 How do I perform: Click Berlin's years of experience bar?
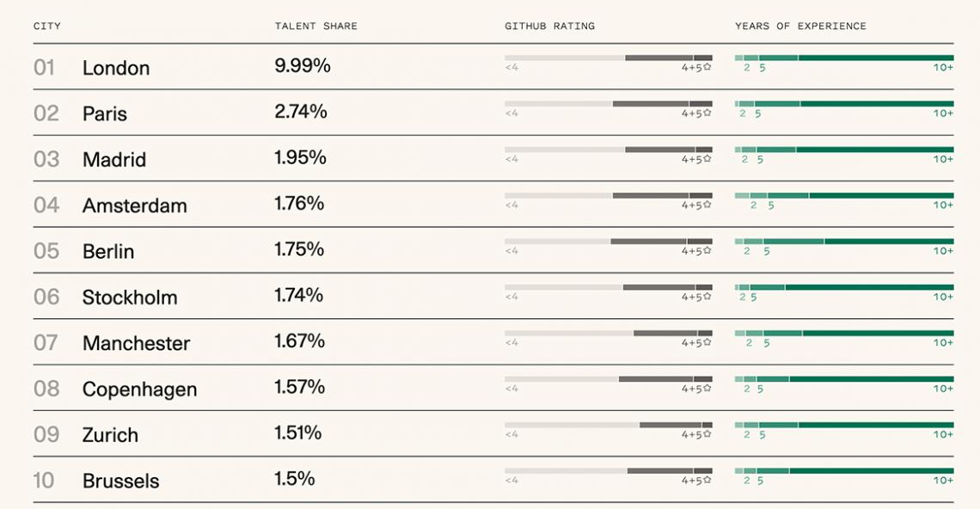pos(844,242)
